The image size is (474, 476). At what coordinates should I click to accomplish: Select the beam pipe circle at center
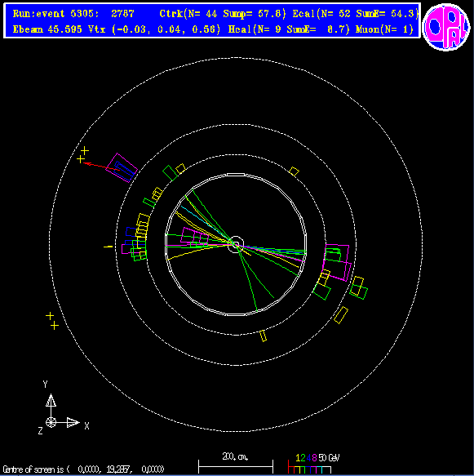pyautogui.click(x=236, y=244)
